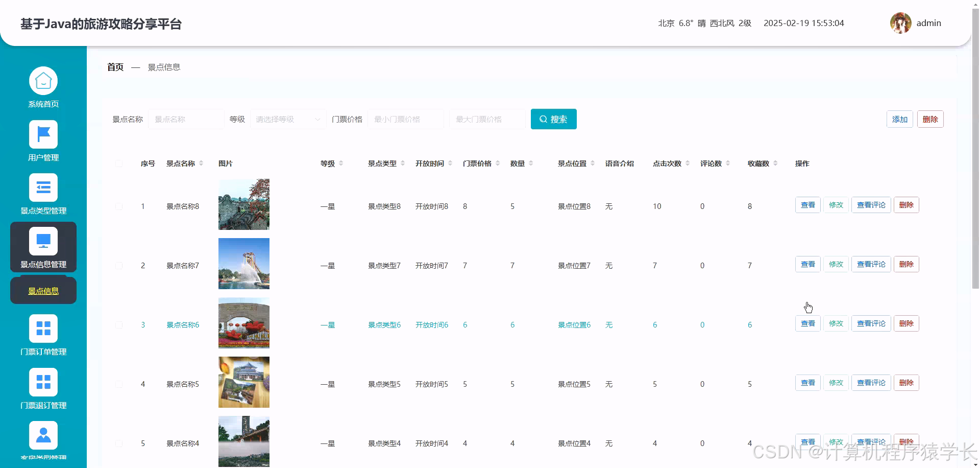980x468 pixels.
Task: Sort by 点击次数 column arrows
Action: 688,163
